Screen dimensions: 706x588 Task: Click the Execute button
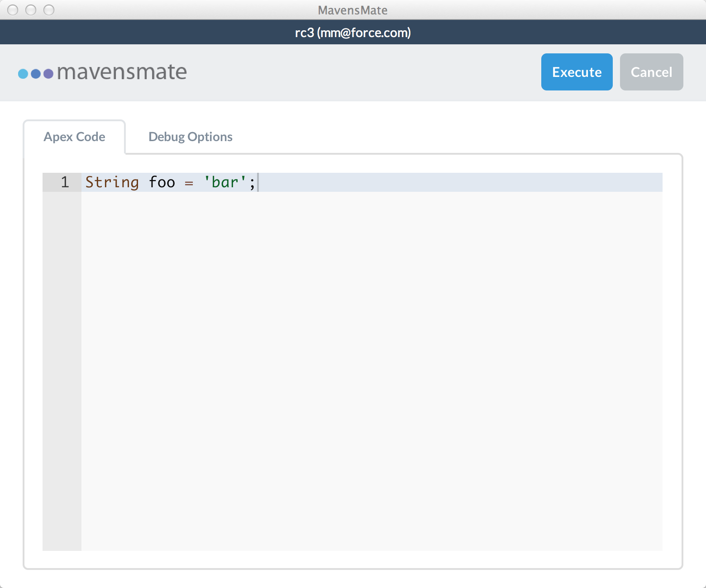pyautogui.click(x=577, y=72)
